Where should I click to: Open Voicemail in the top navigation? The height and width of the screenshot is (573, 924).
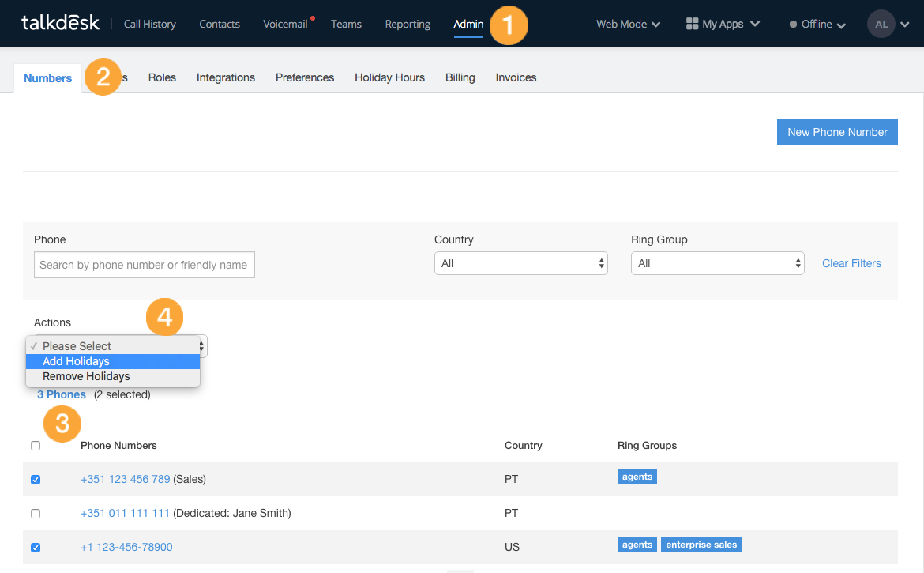point(285,25)
